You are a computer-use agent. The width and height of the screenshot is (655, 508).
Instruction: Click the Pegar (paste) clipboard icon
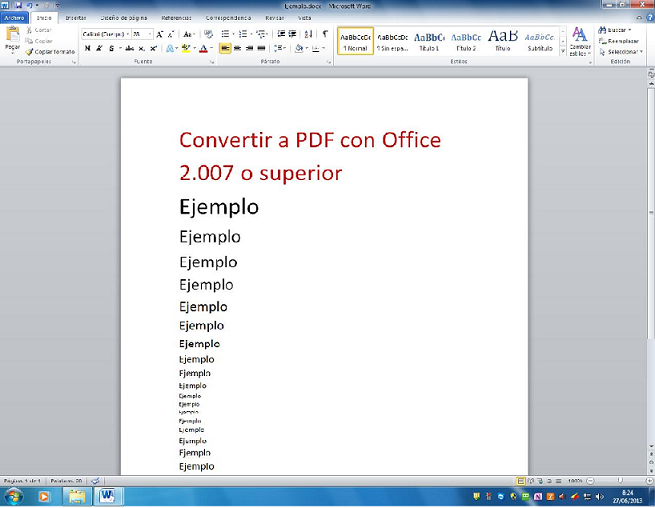point(13,35)
